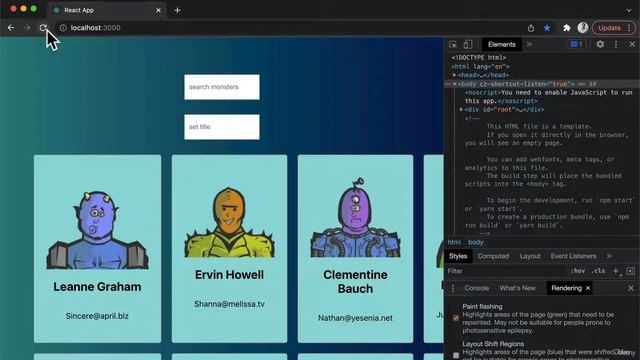The width and height of the screenshot is (640, 360).
Task: Focus the styles Filter field
Action: 506,271
